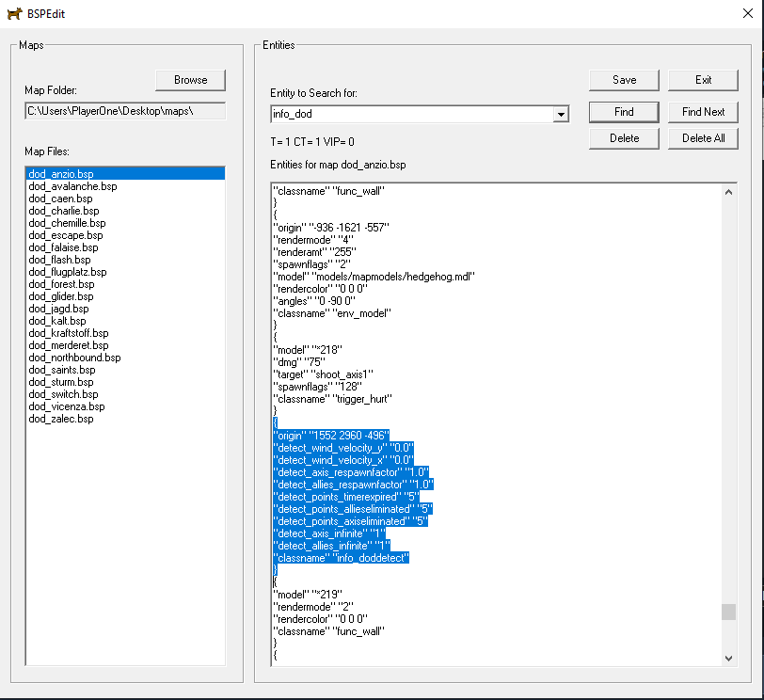Click the "classname" "trigger_hurt" line
The height and width of the screenshot is (700, 764).
point(332,399)
